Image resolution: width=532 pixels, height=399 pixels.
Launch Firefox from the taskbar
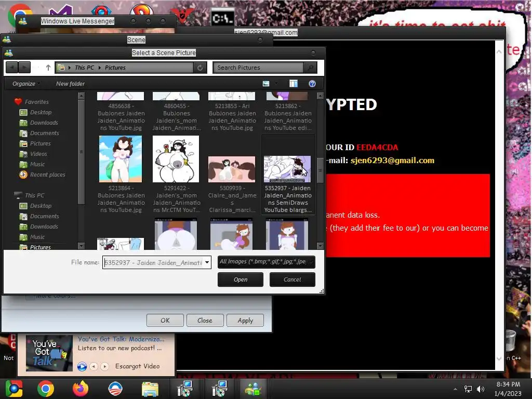coord(81,389)
